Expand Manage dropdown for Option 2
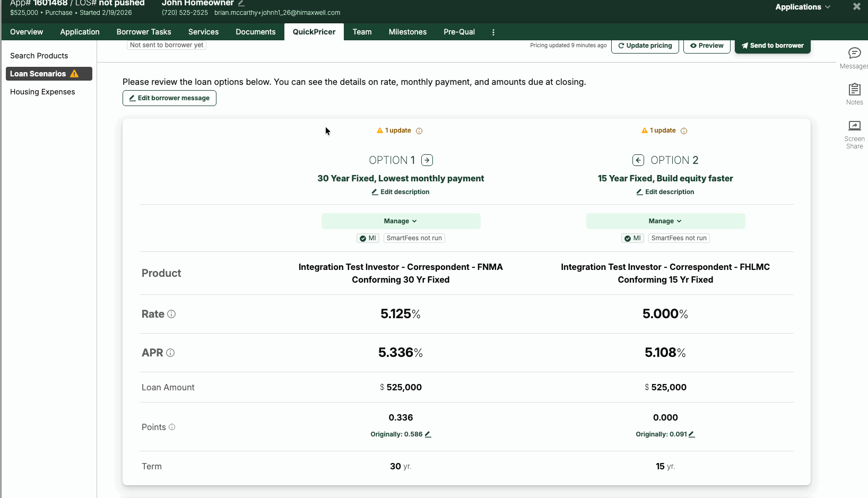The width and height of the screenshot is (868, 498). point(665,221)
